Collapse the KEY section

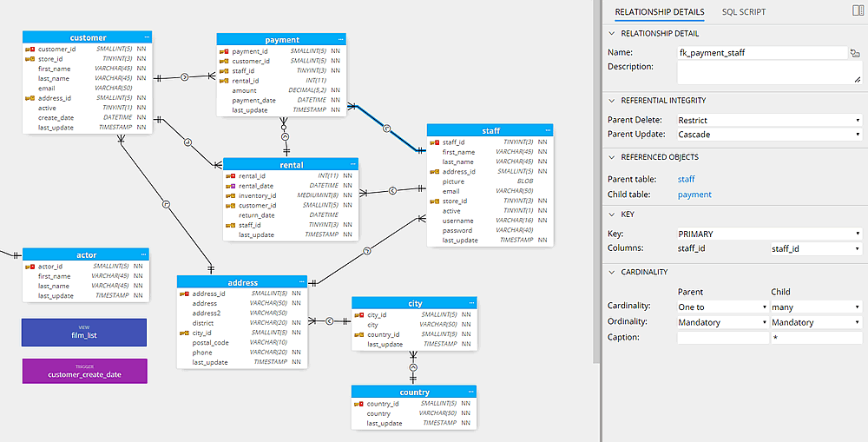click(612, 214)
